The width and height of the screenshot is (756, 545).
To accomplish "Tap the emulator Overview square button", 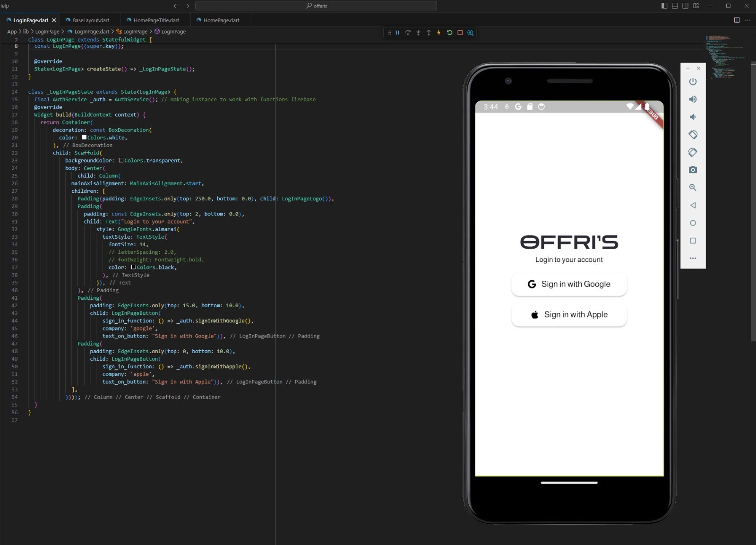I will (693, 241).
